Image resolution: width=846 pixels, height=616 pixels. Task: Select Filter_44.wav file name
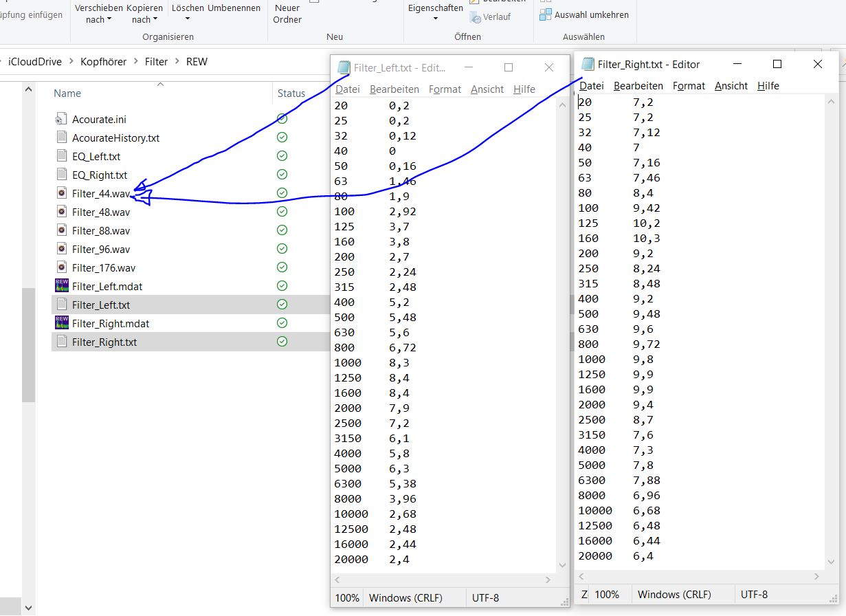click(x=101, y=193)
